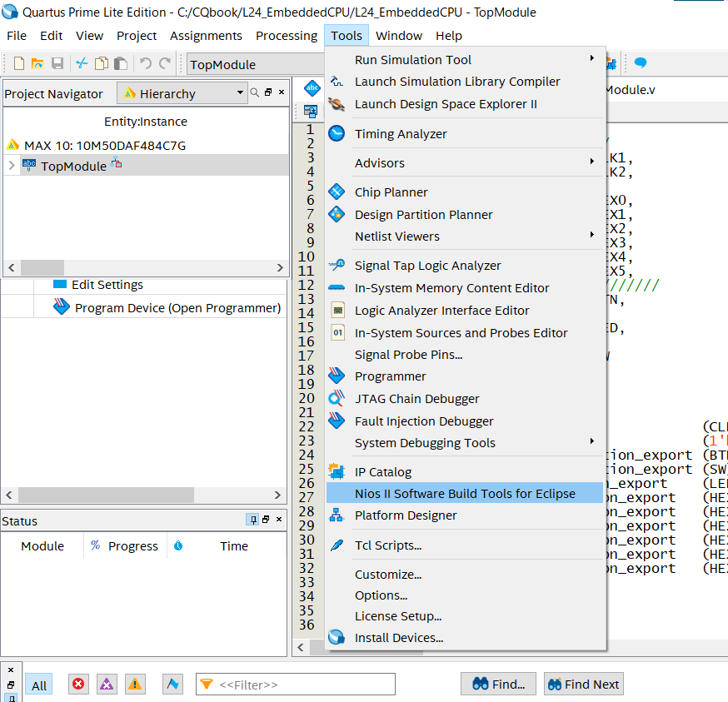The width and height of the screenshot is (728, 702).
Task: Click the Open file folder icon
Action: 37,63
